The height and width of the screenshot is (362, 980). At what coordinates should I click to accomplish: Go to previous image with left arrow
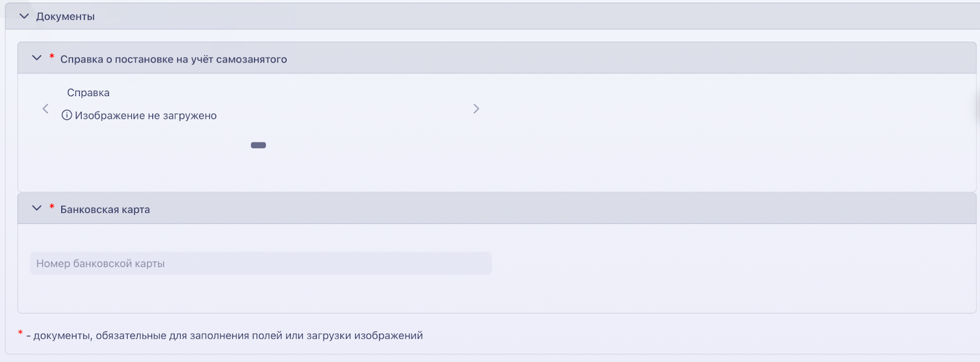point(45,108)
